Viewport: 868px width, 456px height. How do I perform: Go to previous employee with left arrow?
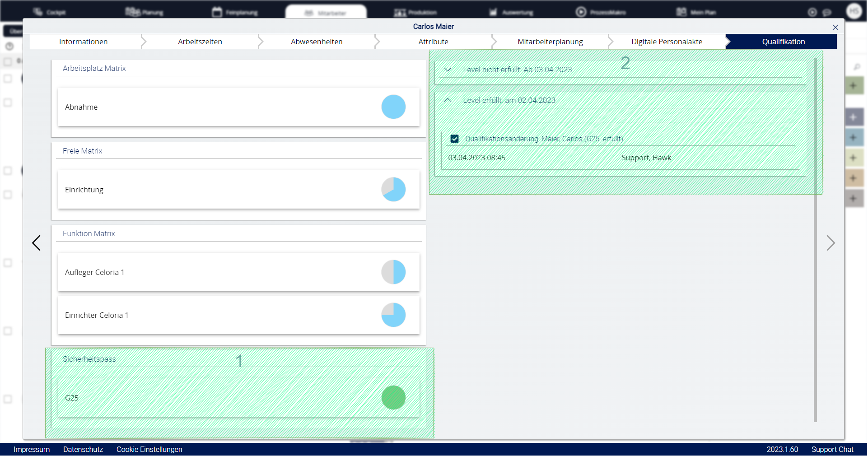click(x=36, y=243)
